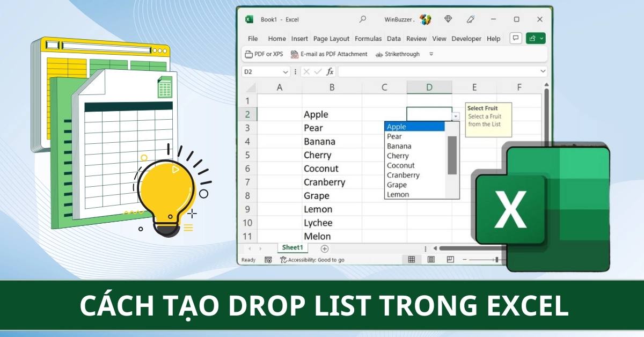The image size is (644, 337).
Task: Apply Strikethrough from the quick toolbar
Action: click(x=398, y=54)
